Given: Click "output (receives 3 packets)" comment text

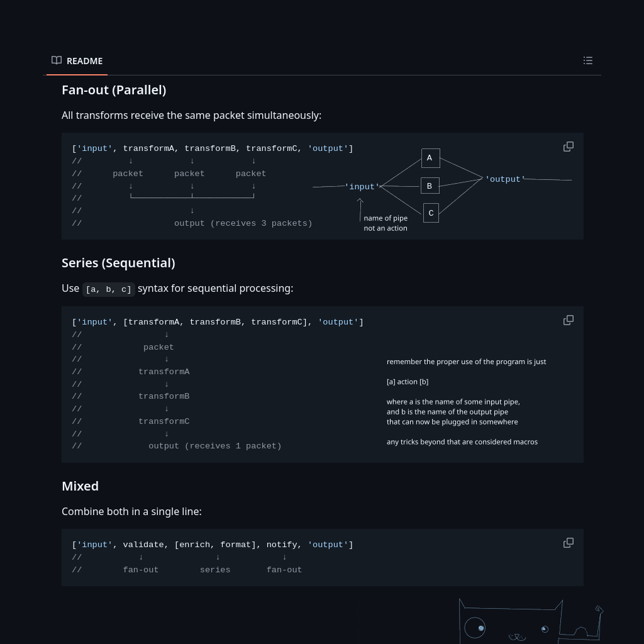Looking at the screenshot, I should [243, 223].
